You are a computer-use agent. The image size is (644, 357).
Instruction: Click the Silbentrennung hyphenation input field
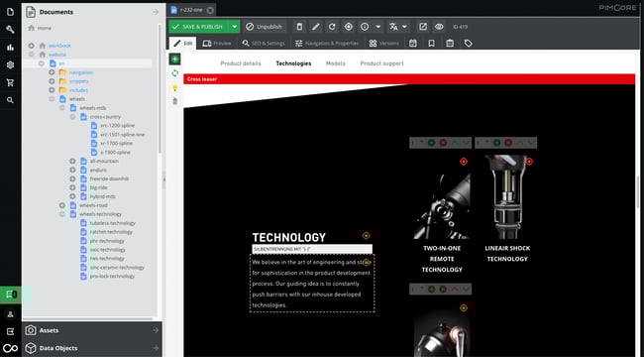(x=312, y=249)
